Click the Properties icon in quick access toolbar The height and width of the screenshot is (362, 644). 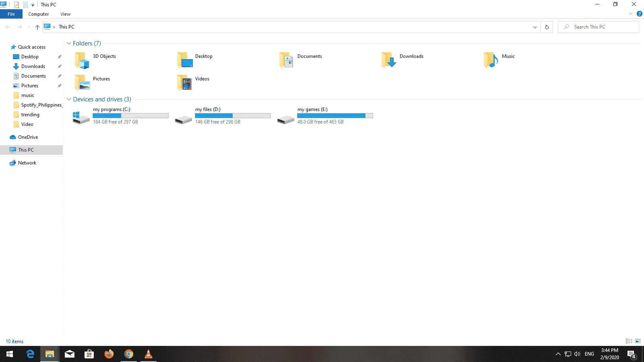[x=17, y=5]
